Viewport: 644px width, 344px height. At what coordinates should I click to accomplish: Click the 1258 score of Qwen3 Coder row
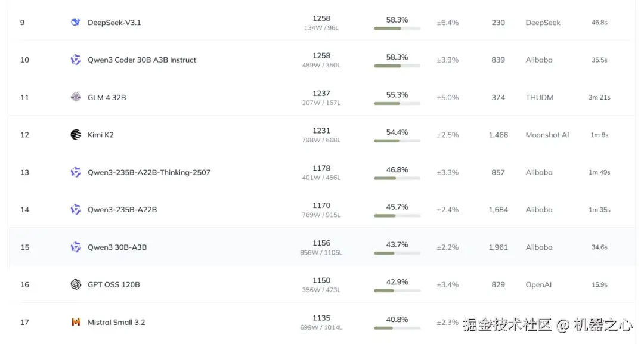pyautogui.click(x=321, y=55)
